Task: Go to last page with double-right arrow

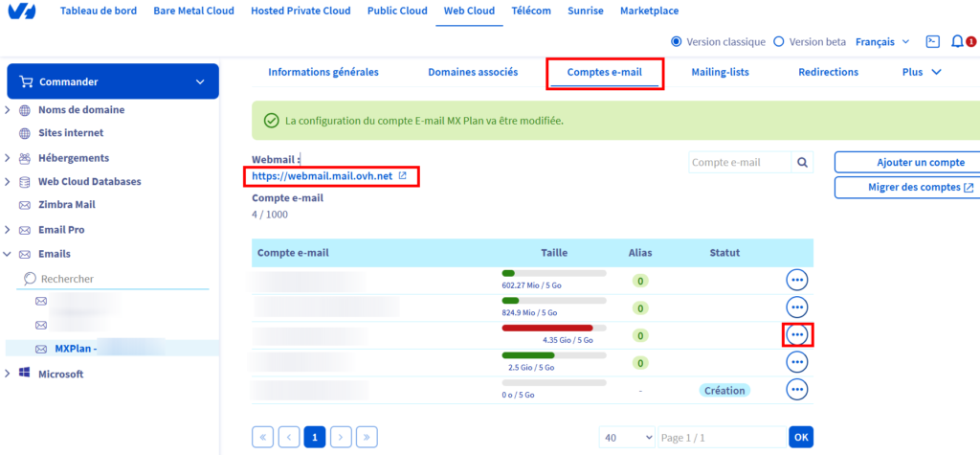Action: [x=367, y=437]
